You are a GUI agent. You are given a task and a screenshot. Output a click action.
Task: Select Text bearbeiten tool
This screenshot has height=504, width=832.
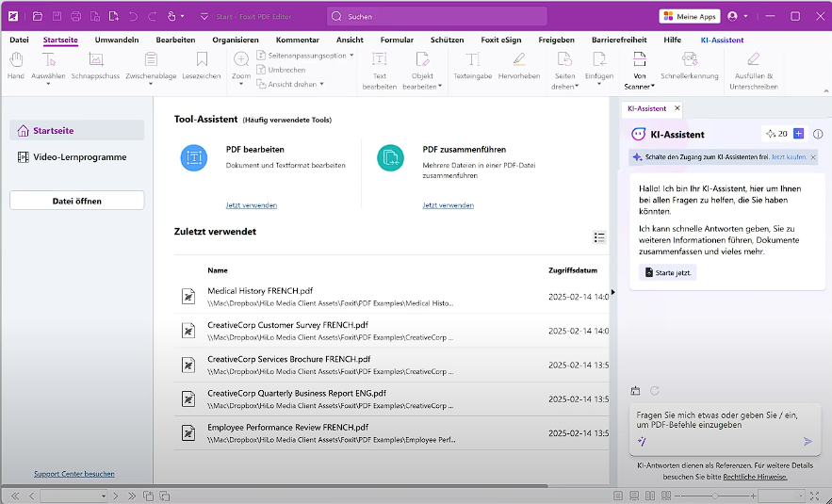click(380, 71)
